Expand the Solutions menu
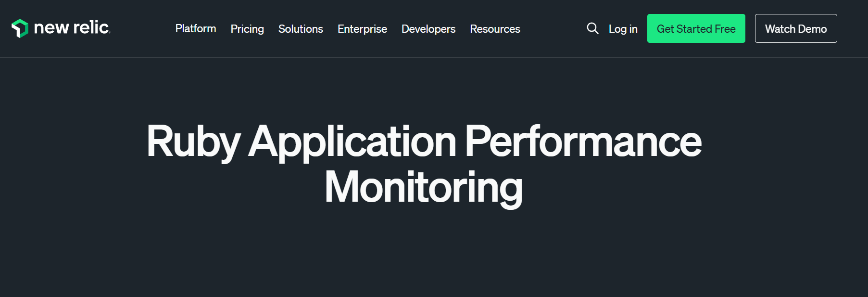Screen dimensions: 868x297 click(x=301, y=29)
